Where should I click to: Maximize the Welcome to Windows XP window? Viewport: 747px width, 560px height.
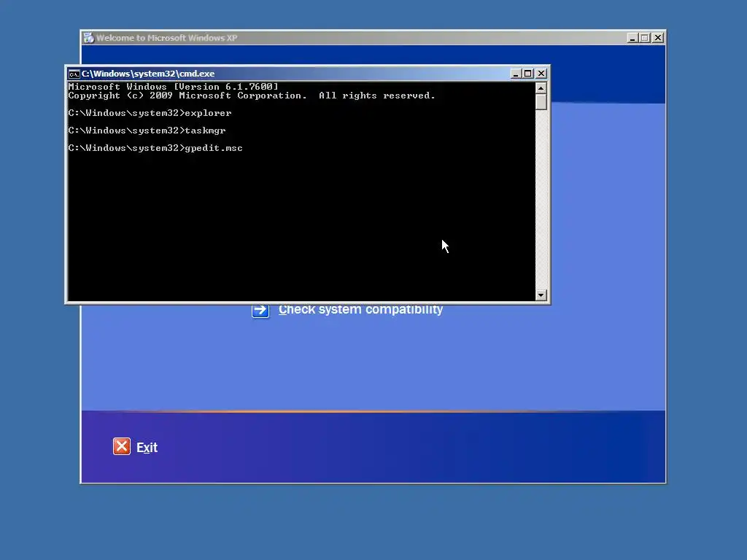point(645,38)
